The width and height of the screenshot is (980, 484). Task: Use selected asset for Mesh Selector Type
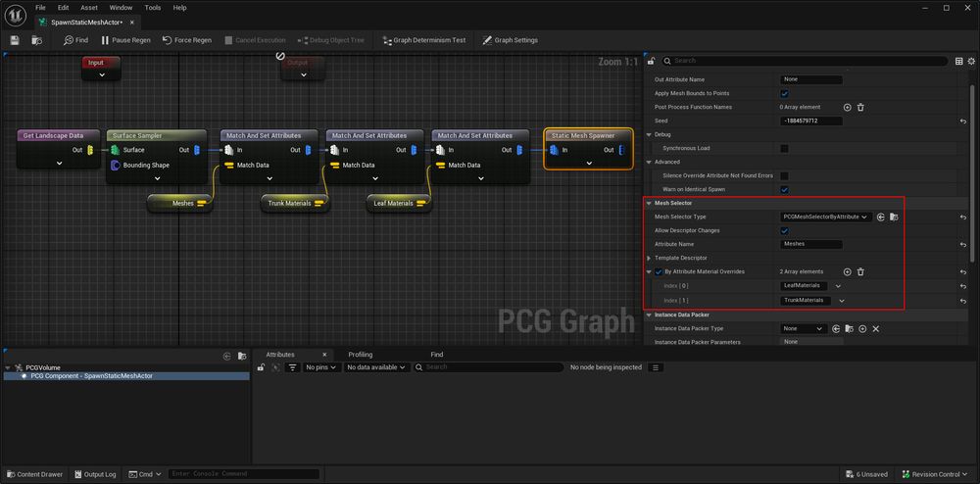tap(881, 218)
